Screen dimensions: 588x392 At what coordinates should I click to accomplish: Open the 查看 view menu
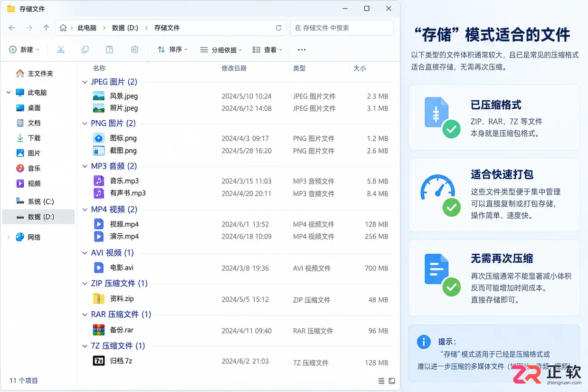coord(267,49)
